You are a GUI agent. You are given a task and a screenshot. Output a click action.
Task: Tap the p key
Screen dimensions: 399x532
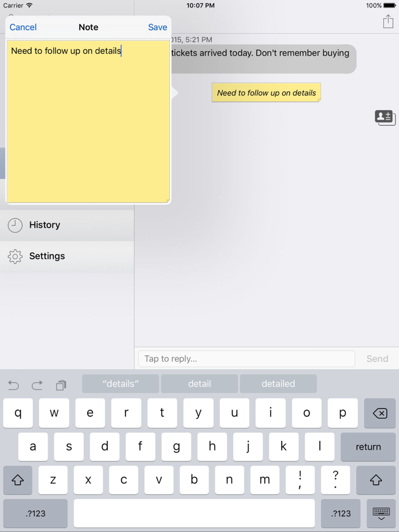pos(343,413)
